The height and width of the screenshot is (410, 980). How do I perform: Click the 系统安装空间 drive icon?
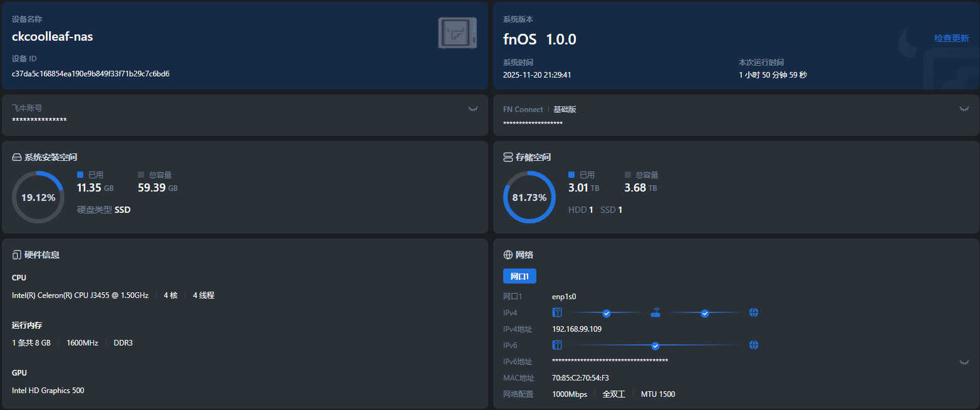pyautogui.click(x=17, y=157)
